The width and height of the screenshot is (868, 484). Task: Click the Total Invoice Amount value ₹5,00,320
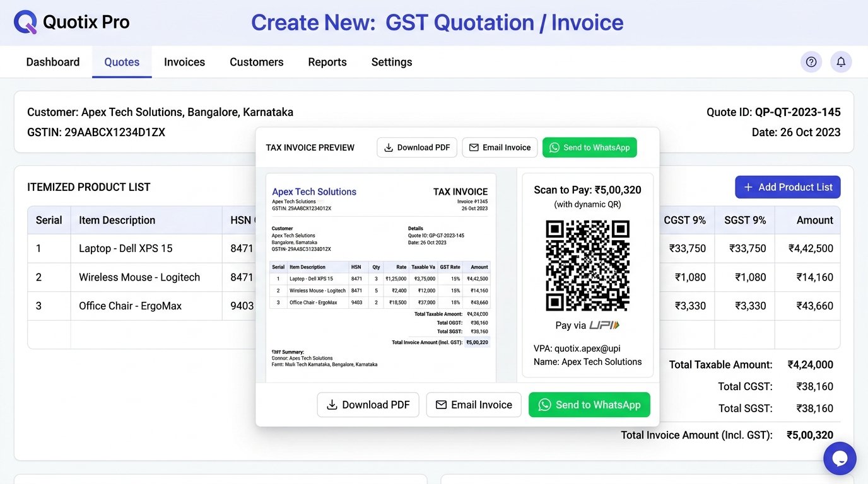click(810, 435)
